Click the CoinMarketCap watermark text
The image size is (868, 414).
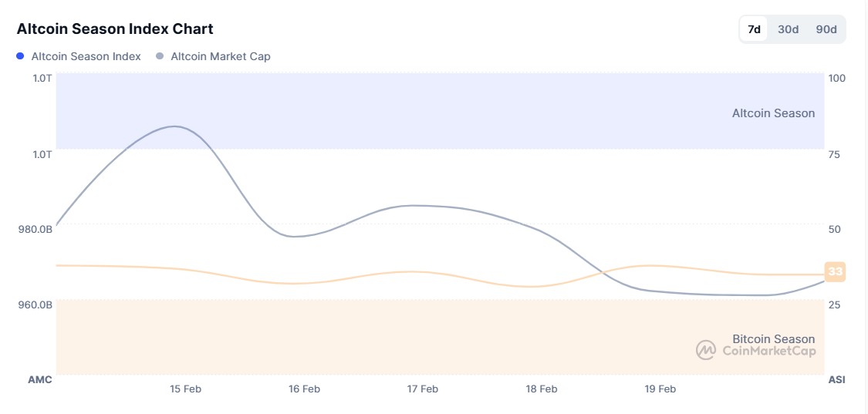(x=768, y=352)
